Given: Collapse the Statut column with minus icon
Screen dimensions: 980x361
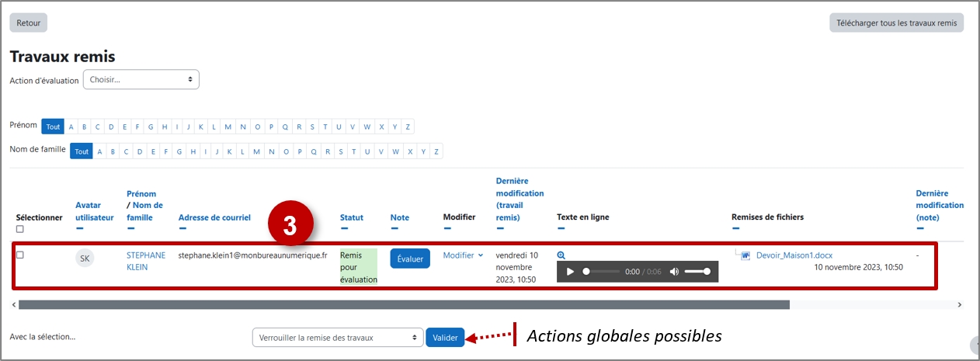Looking at the screenshot, I should pos(344,229).
